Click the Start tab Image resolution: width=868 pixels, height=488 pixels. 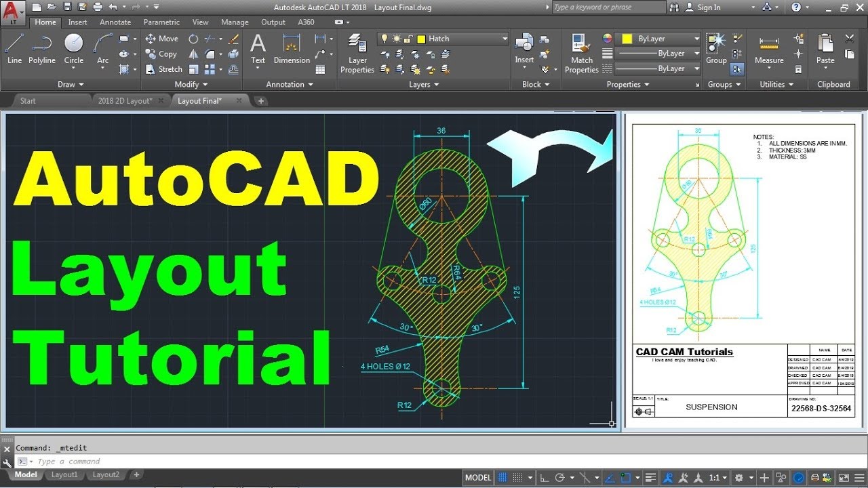coord(28,101)
